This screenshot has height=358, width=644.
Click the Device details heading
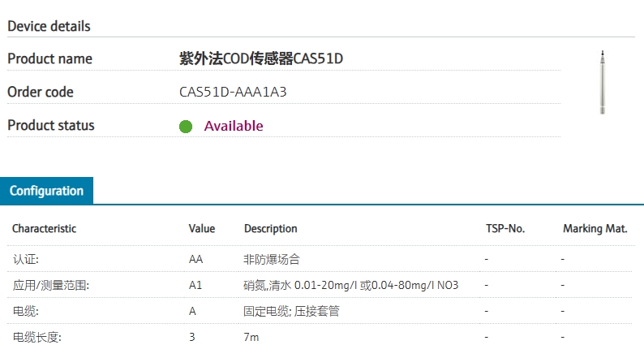49,26
